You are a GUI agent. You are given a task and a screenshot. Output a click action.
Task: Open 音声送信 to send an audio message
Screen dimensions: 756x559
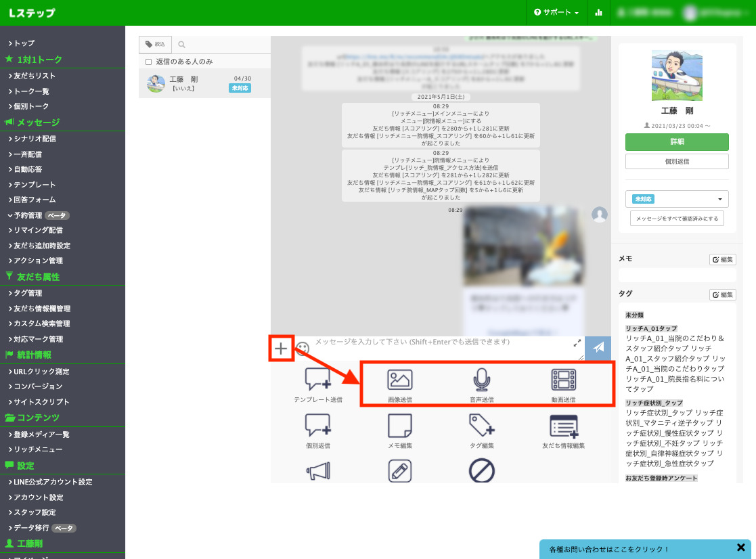click(481, 379)
